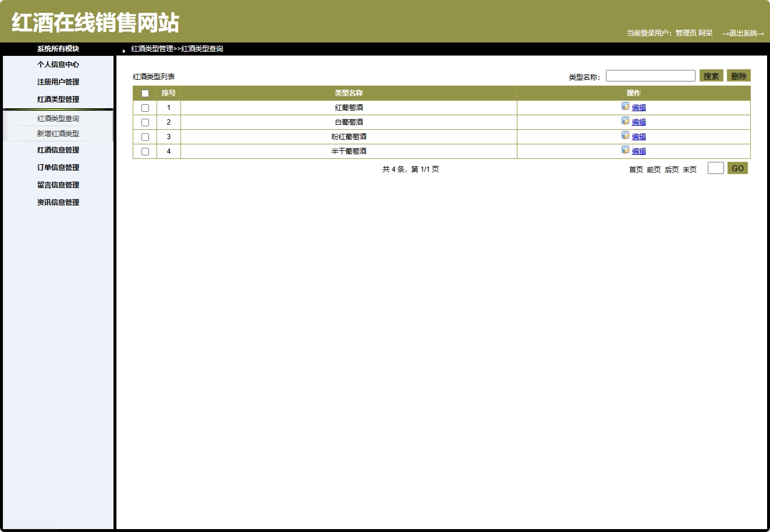
Task: Toggle the select-all checkbox in table header
Action: pyautogui.click(x=145, y=93)
